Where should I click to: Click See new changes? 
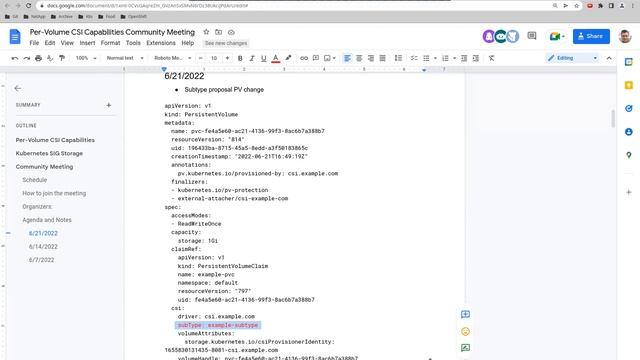tap(226, 43)
